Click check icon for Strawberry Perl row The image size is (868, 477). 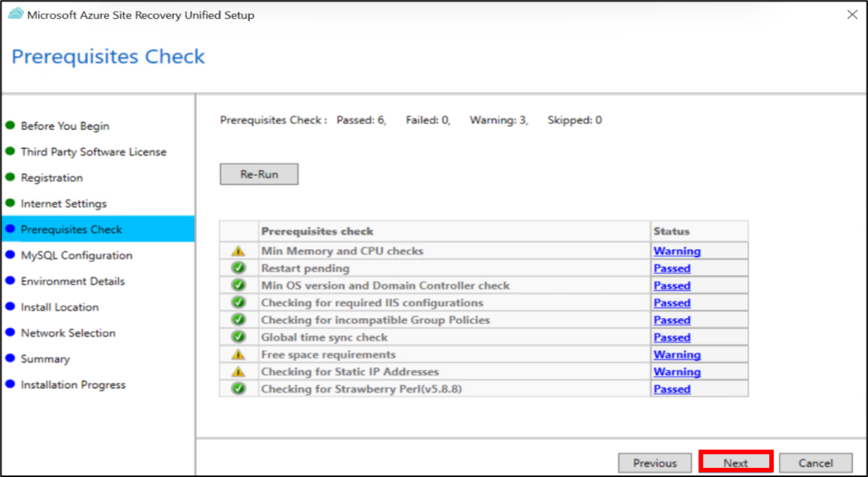pyautogui.click(x=239, y=389)
